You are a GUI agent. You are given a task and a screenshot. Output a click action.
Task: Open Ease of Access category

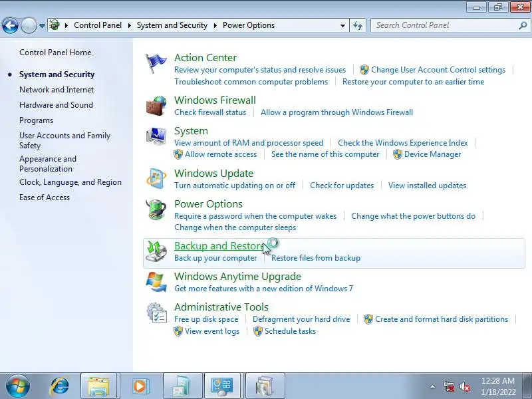click(x=45, y=198)
